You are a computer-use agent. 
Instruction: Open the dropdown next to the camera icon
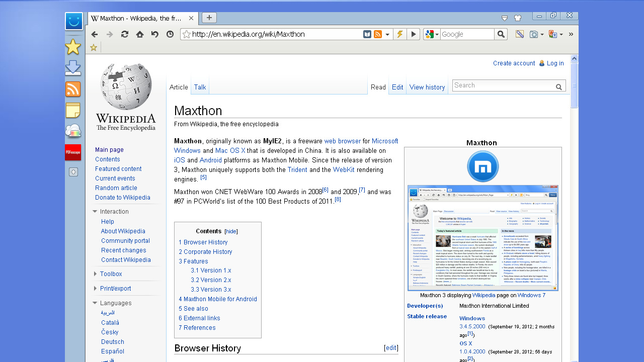pyautogui.click(x=543, y=34)
